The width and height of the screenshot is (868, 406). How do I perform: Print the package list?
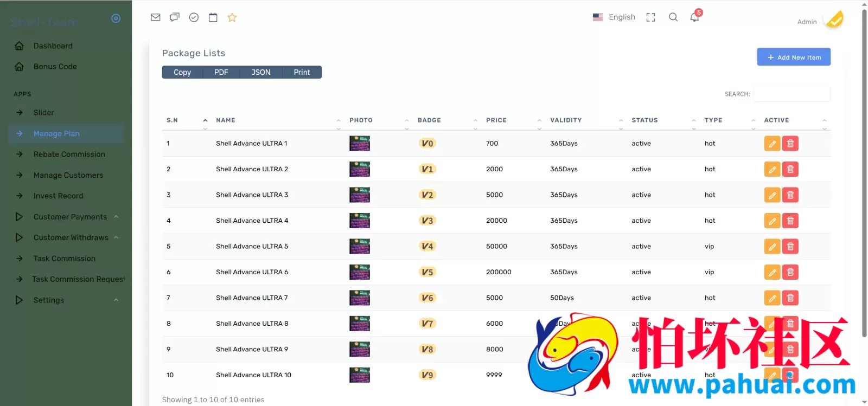pos(302,72)
